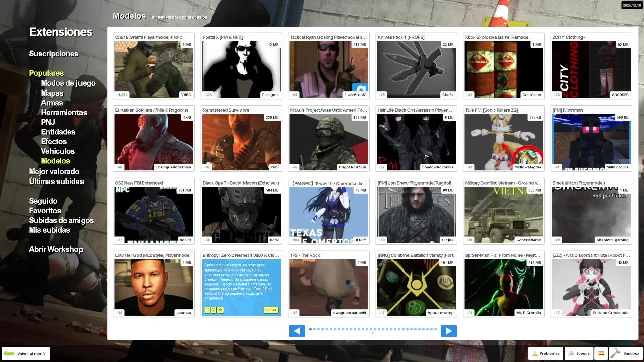Open Knives Pack 1 [PROPS] thumbnail

point(417,69)
